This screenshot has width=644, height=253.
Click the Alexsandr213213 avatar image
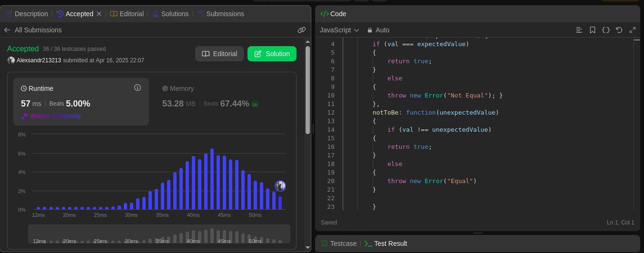click(x=11, y=61)
